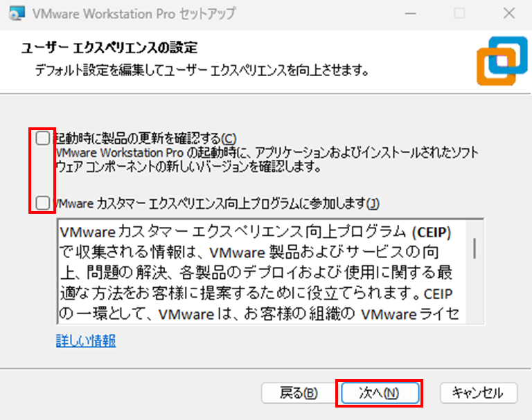This screenshot has width=532, height=420.
Task: Cancel setup with the キャンセル button
Action: pos(477,393)
